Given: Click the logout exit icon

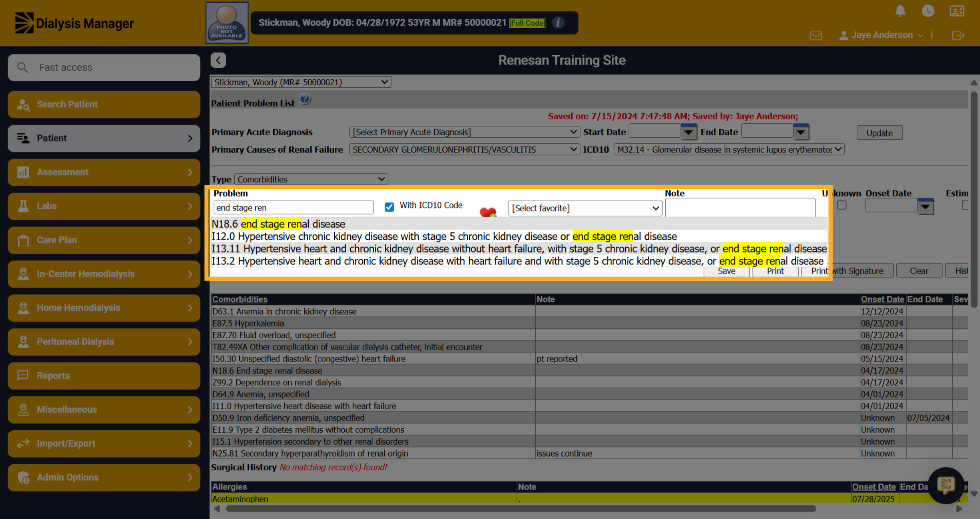Looking at the screenshot, I should pos(958,36).
